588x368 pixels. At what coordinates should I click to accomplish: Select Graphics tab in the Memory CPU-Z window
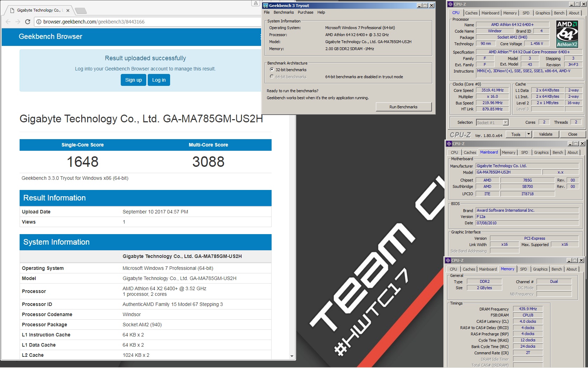pyautogui.click(x=540, y=269)
